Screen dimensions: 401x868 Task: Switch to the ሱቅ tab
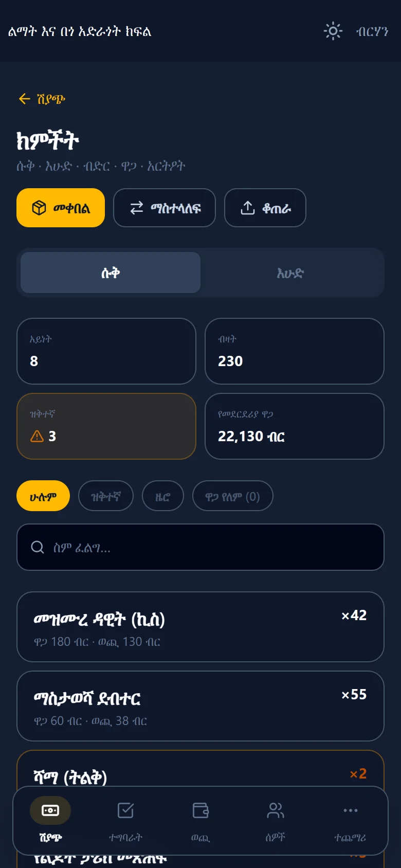(111, 273)
